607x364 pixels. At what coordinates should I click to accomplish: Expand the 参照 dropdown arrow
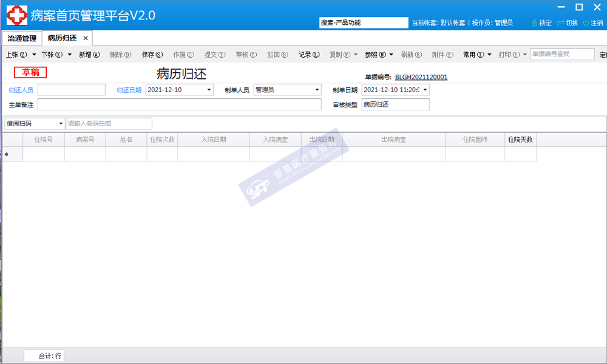[392, 55]
